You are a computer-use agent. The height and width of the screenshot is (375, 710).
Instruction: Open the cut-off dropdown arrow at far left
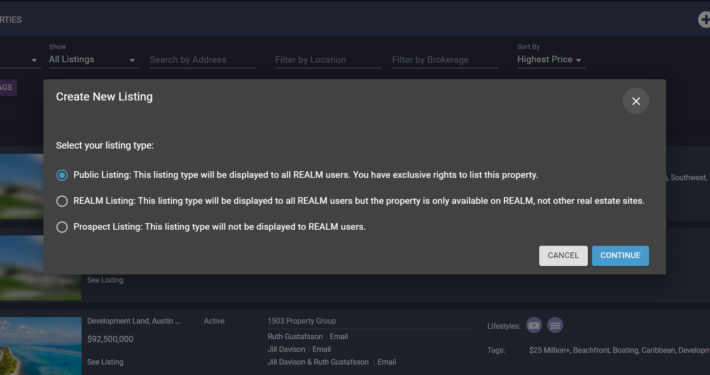(34, 60)
